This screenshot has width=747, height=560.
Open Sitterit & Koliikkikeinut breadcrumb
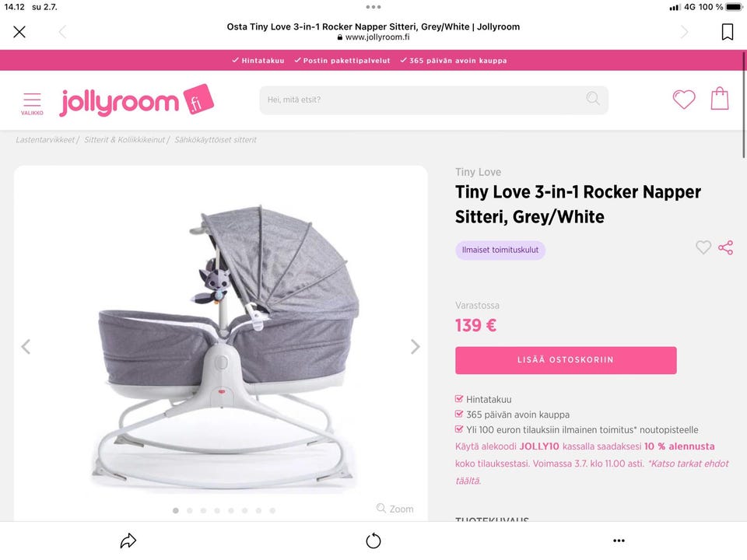(x=124, y=139)
